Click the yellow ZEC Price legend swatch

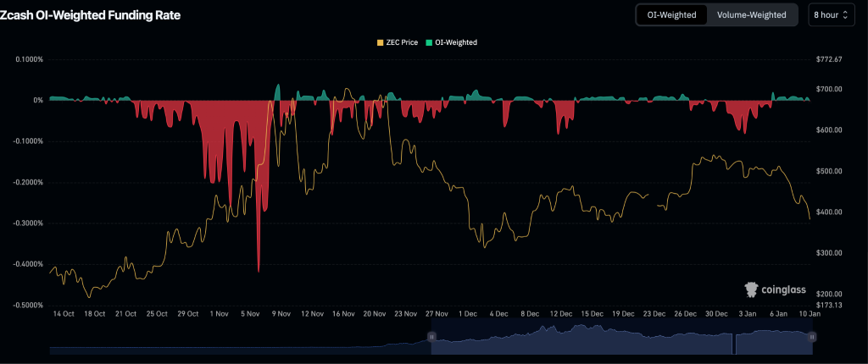(x=380, y=42)
